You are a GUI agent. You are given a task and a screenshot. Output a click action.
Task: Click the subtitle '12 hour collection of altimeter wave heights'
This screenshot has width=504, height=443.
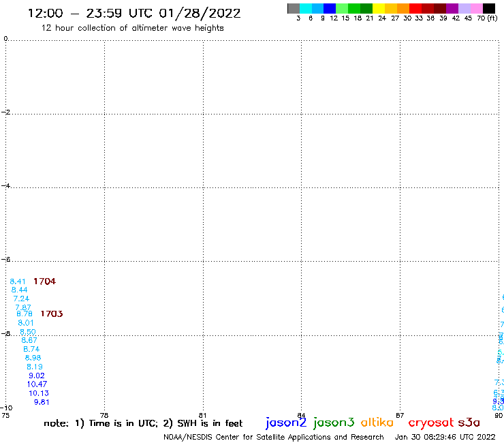[x=132, y=28]
